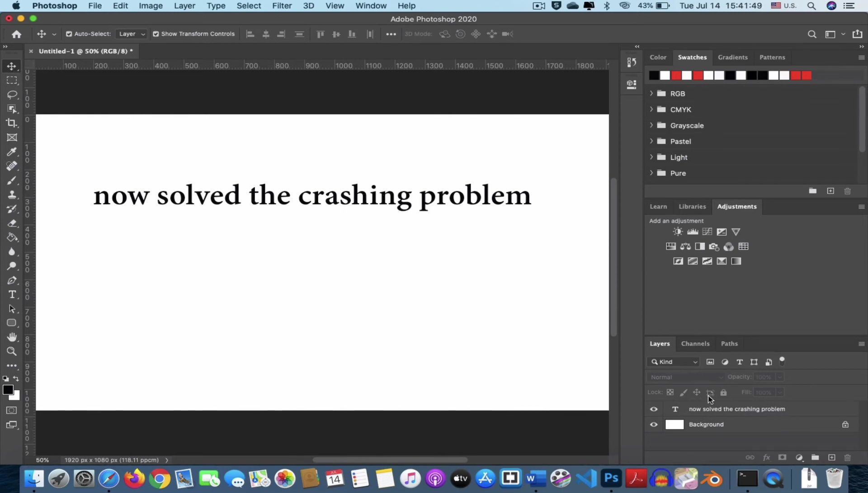
Task: Toggle lock position in Layers panel
Action: [x=697, y=393]
